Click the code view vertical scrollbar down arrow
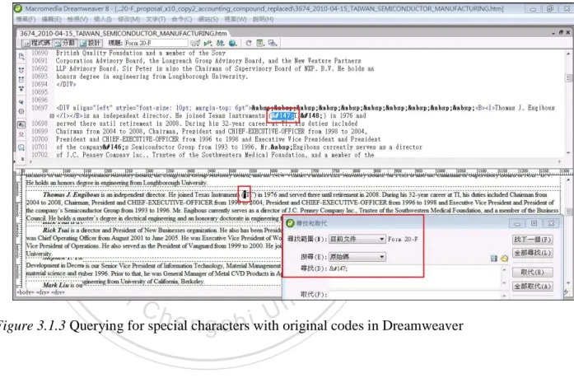This screenshot has width=574, height=392. [x=568, y=153]
